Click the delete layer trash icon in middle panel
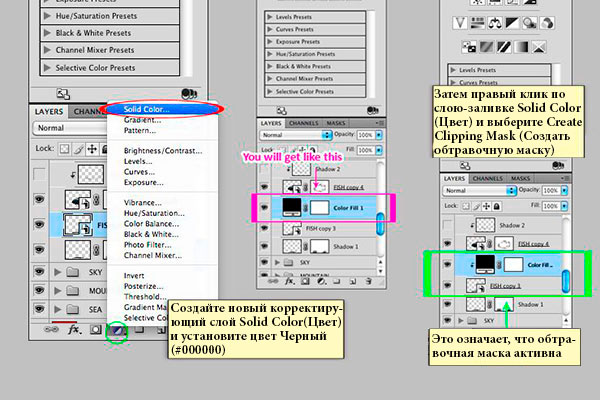The height and width of the screenshot is (400, 600). (x=368, y=282)
